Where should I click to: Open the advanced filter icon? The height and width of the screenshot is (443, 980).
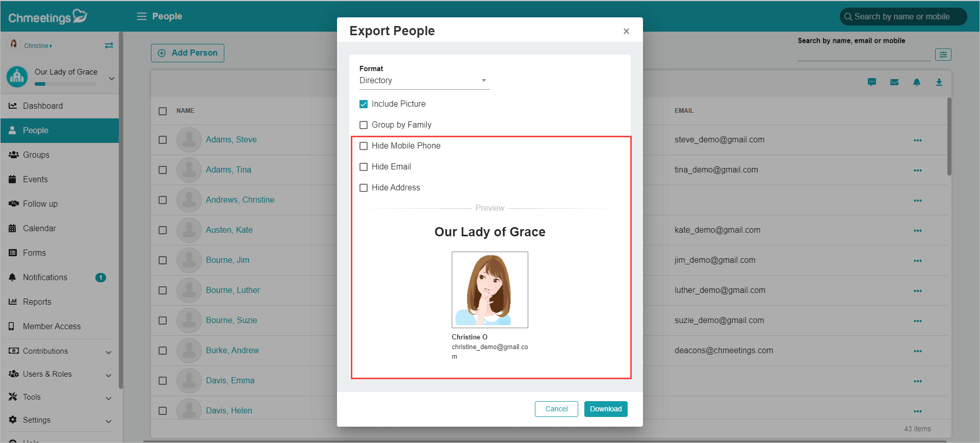tap(943, 55)
